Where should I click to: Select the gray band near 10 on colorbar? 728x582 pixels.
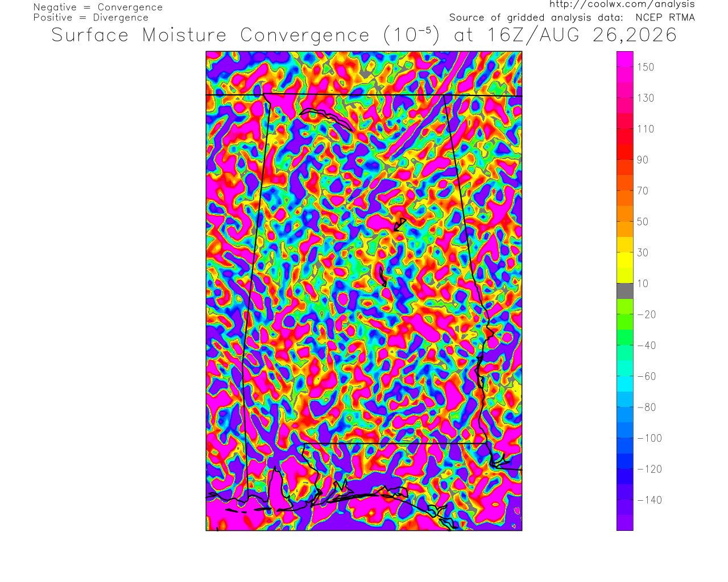pos(624,291)
